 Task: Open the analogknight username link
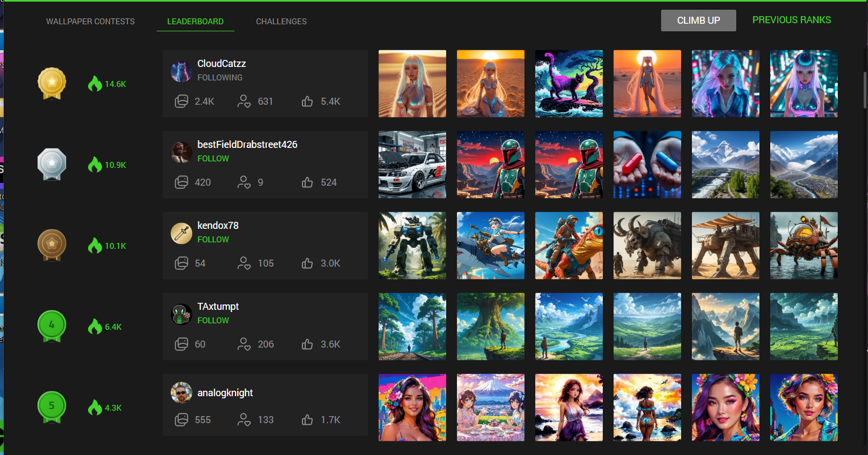[x=225, y=393]
